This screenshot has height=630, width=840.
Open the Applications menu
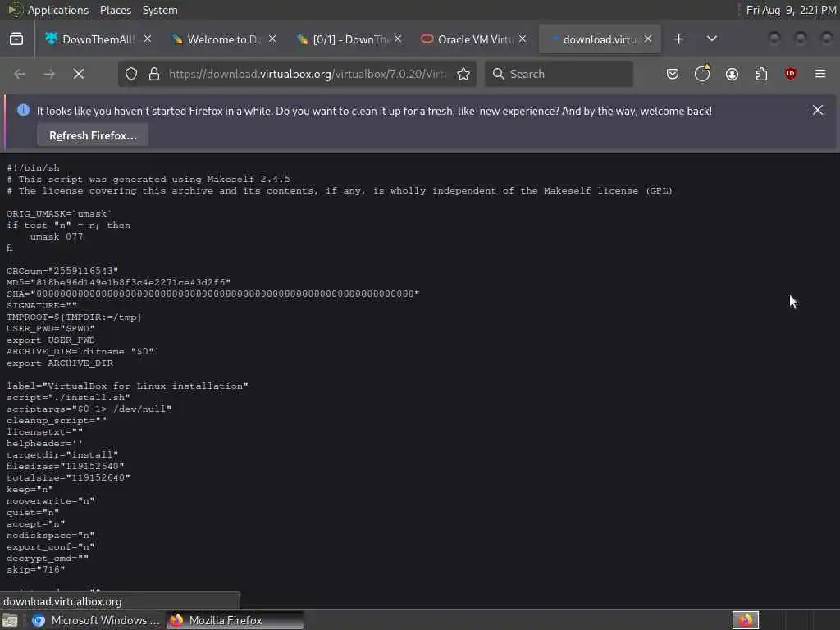click(58, 10)
